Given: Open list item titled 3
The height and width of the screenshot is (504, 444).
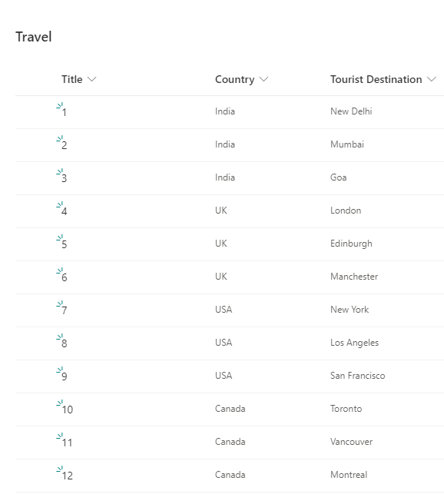Looking at the screenshot, I should [65, 178].
